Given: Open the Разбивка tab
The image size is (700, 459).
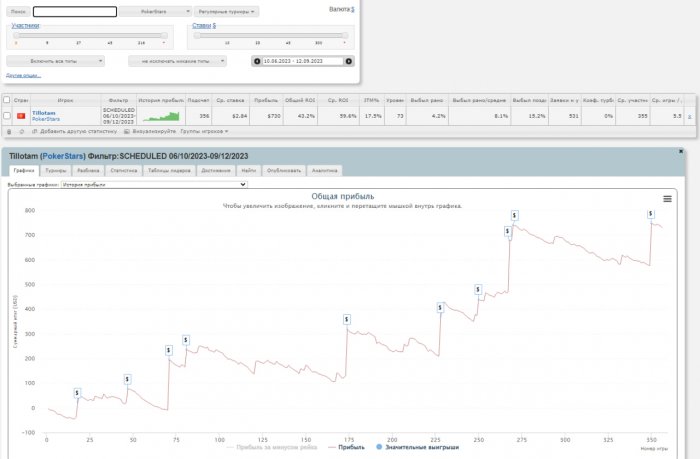Looking at the screenshot, I should point(88,171).
